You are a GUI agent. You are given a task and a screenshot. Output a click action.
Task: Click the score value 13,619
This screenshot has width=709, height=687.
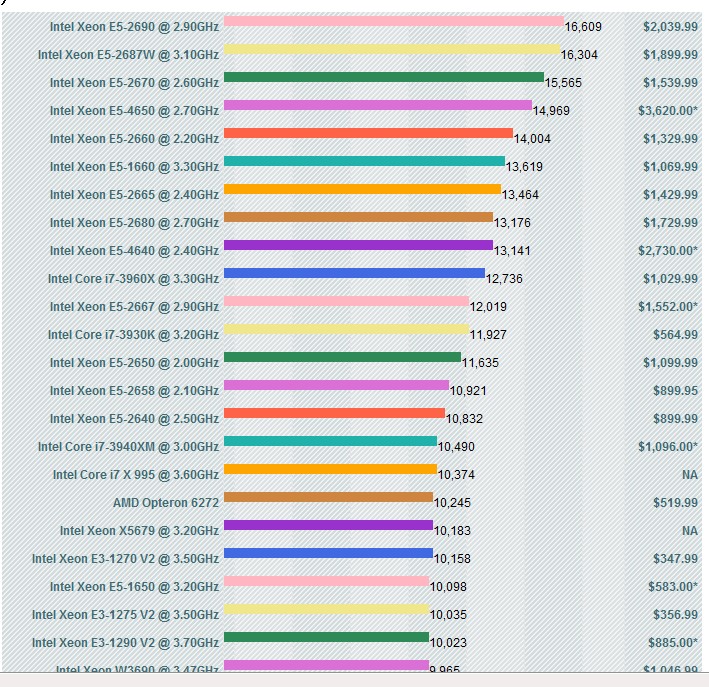(524, 167)
